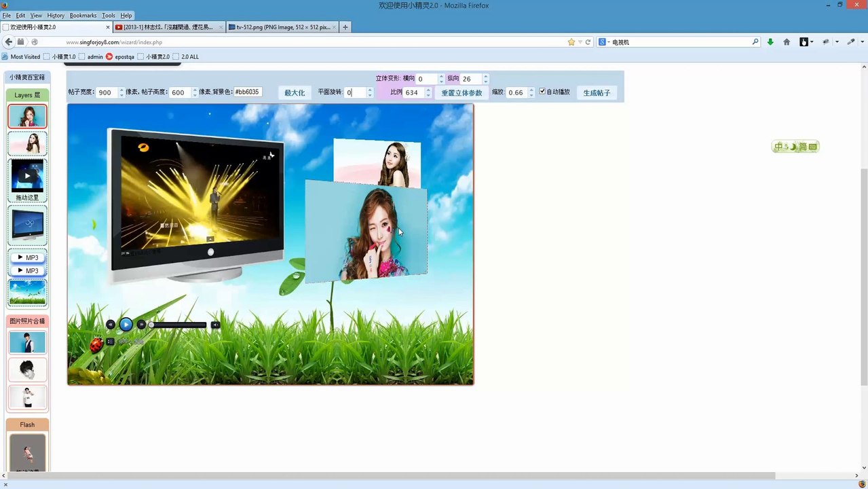Image resolution: width=868 pixels, height=489 pixels.
Task: Click the 最大化 button
Action: 295,92
